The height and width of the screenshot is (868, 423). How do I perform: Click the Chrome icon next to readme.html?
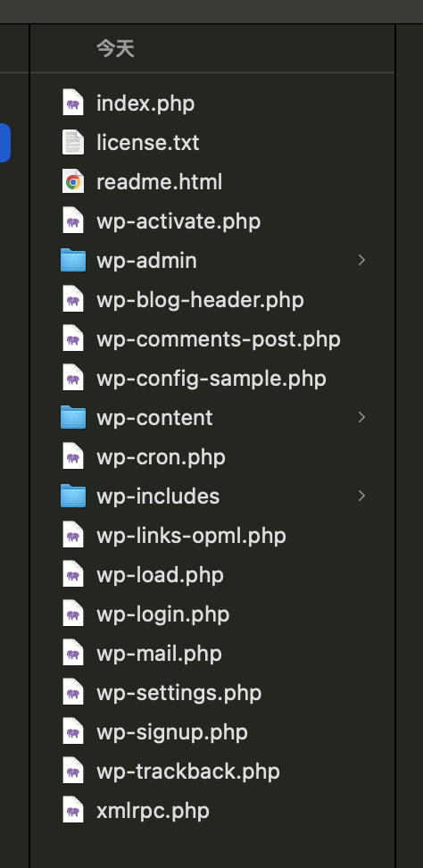point(73,181)
